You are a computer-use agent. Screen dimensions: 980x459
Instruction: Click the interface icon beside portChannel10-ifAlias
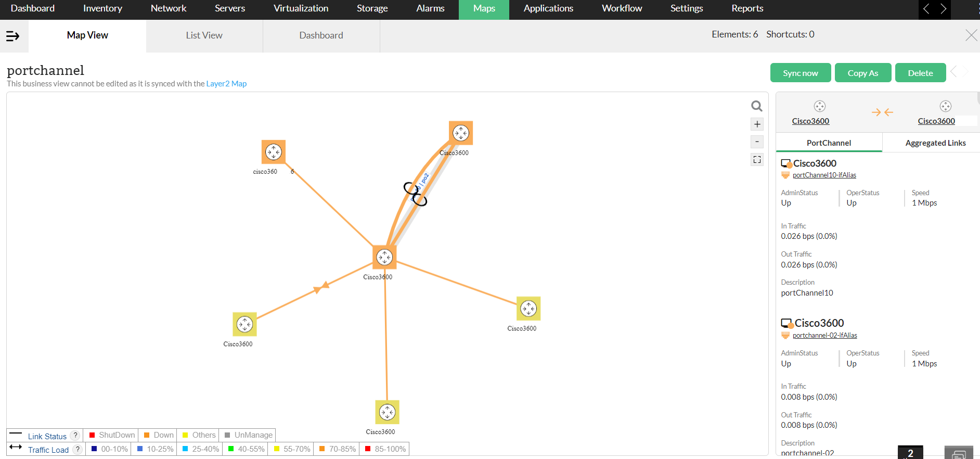(785, 175)
